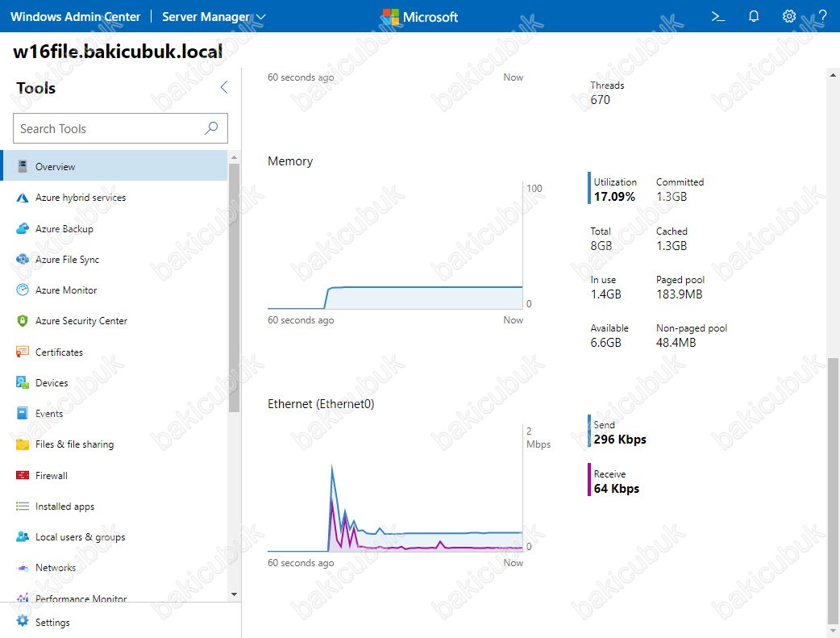Click the Local users & groups icon

23,536
